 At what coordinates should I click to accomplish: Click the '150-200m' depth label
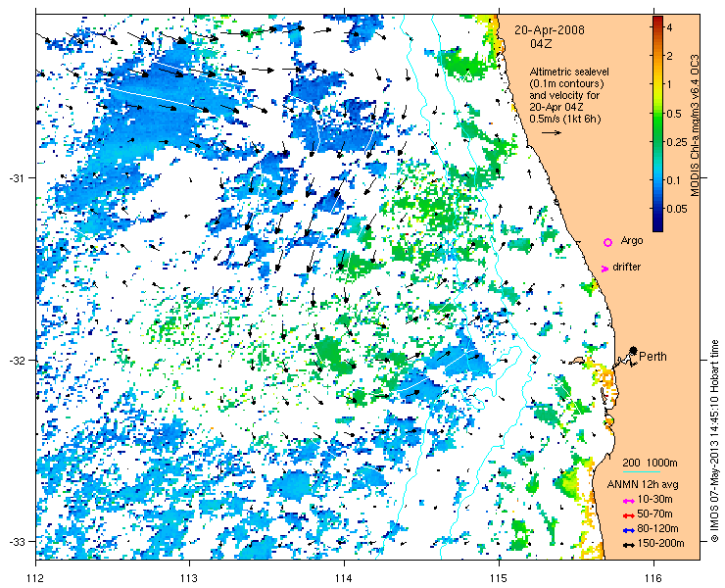click(x=660, y=544)
